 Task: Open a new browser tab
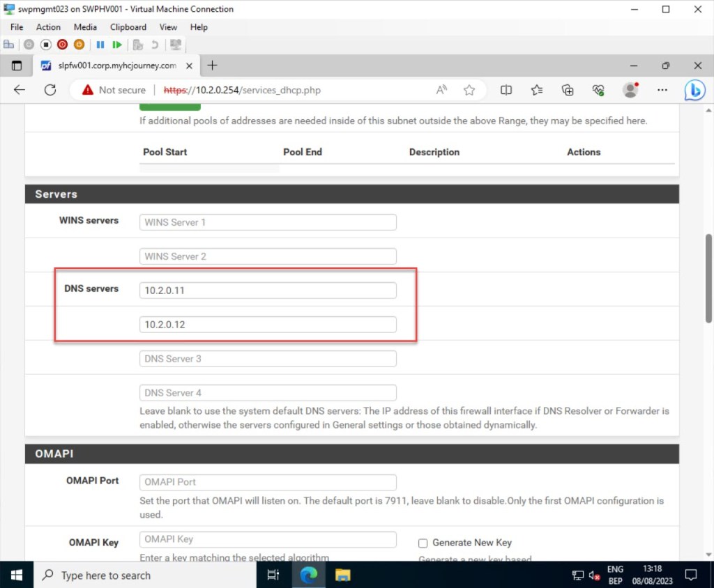(213, 65)
